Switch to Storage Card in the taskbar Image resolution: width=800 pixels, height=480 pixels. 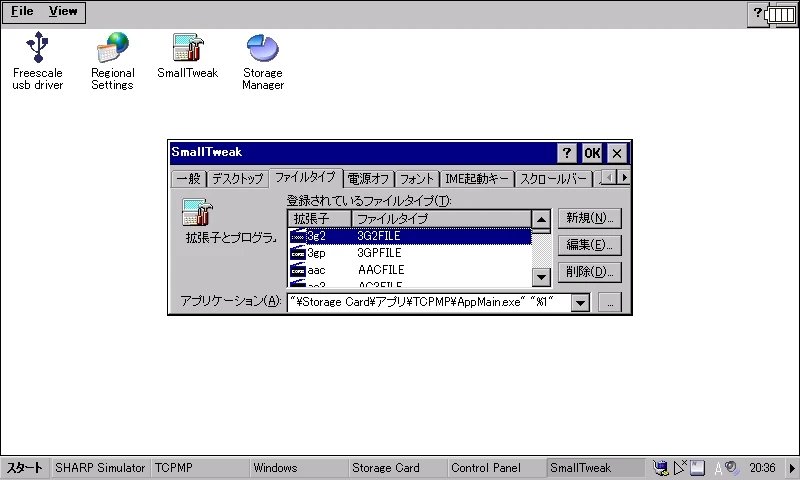[x=397, y=468]
